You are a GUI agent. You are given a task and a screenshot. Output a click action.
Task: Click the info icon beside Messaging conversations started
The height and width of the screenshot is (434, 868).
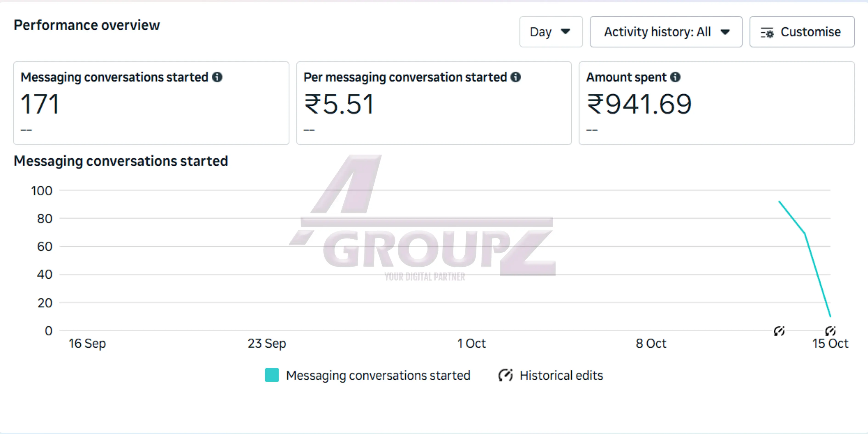[217, 77]
